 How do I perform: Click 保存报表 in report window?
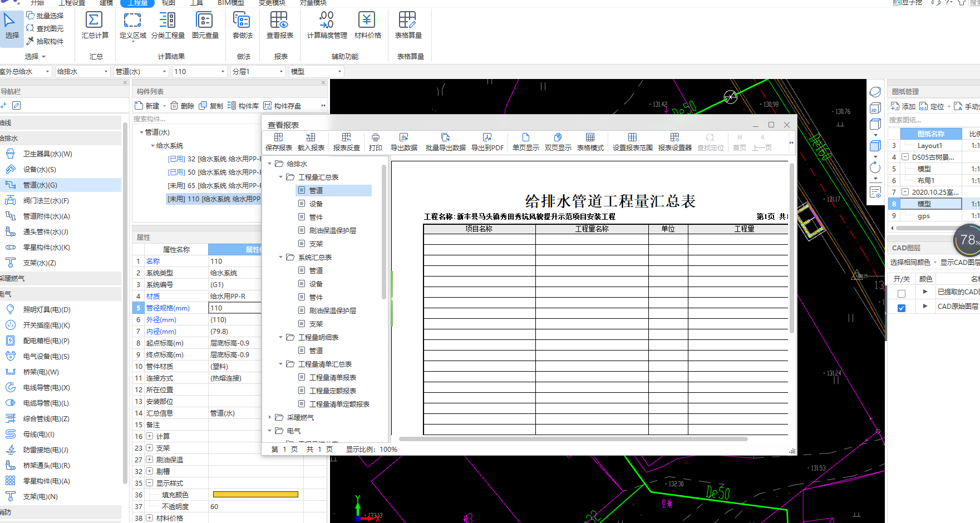click(279, 142)
